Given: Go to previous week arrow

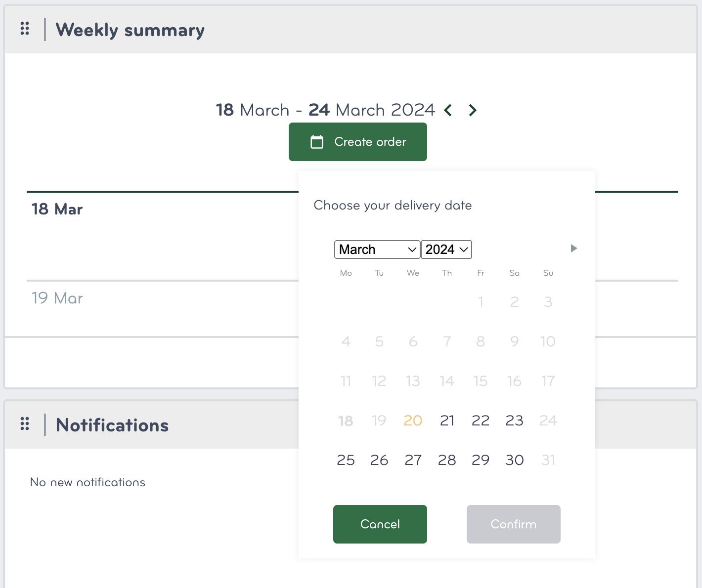Looking at the screenshot, I should click(x=448, y=110).
